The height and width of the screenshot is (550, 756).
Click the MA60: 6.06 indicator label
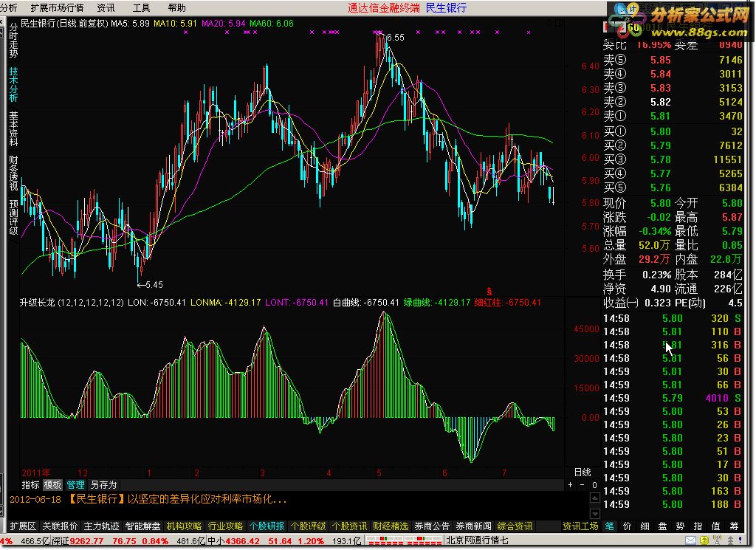(272, 23)
